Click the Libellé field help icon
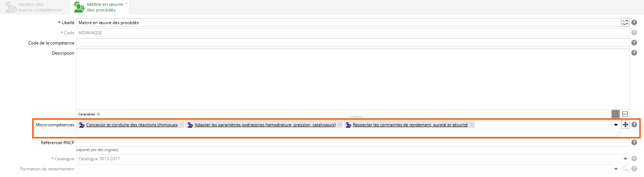Screen dimensions: 644x177 click(634, 22)
